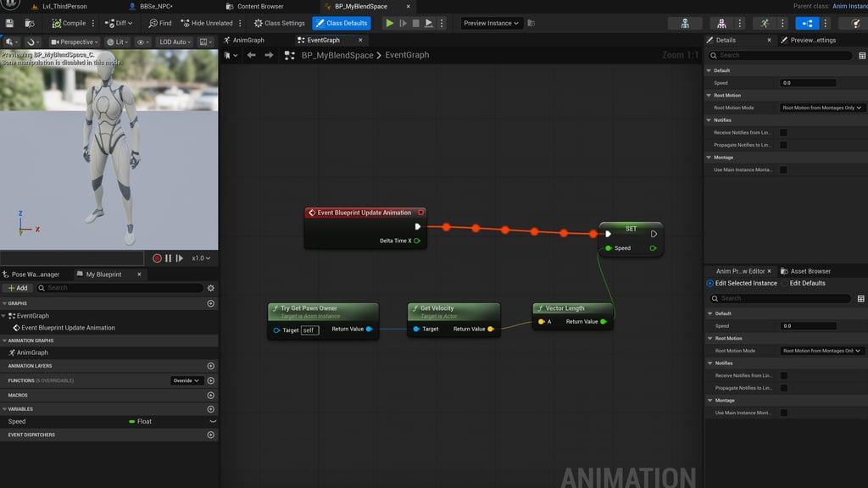868x488 pixels.
Task: Toggle Use Main Instance Montage in Details
Action: (x=783, y=170)
